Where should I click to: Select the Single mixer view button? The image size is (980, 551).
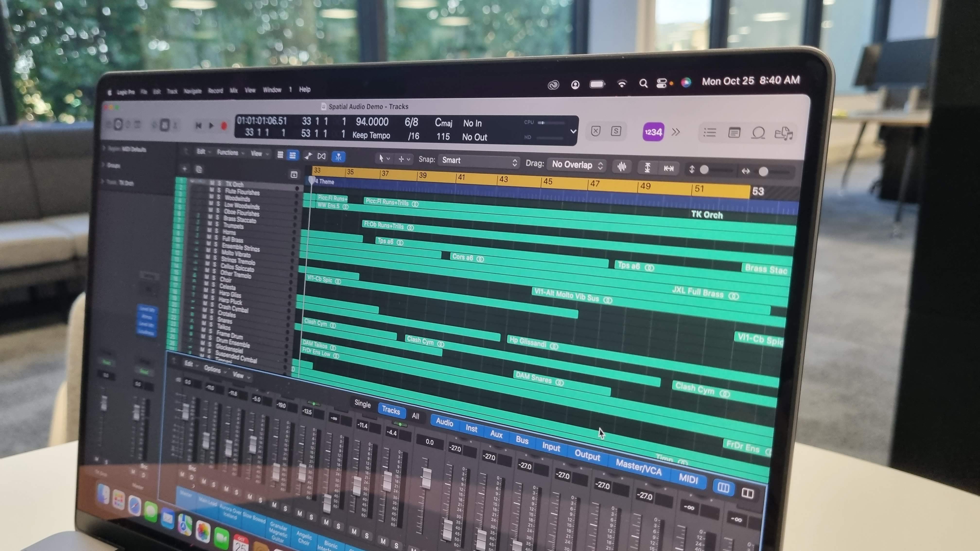click(362, 404)
